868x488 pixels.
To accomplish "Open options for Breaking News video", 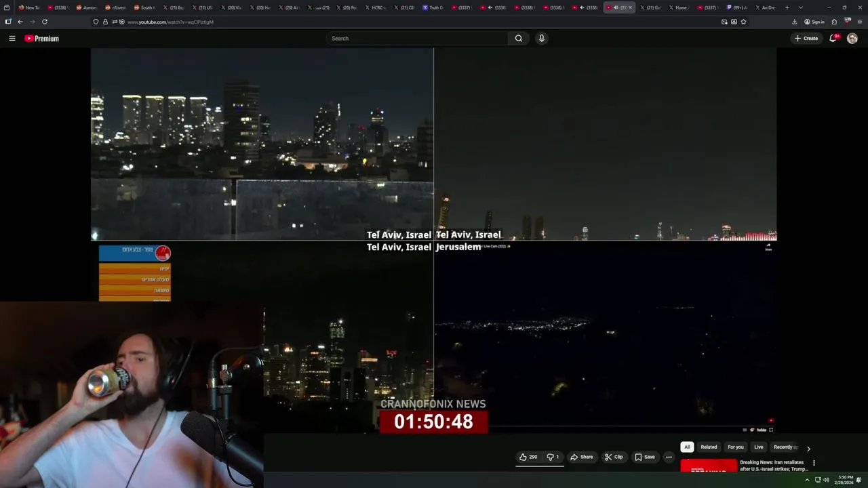I will click(814, 463).
